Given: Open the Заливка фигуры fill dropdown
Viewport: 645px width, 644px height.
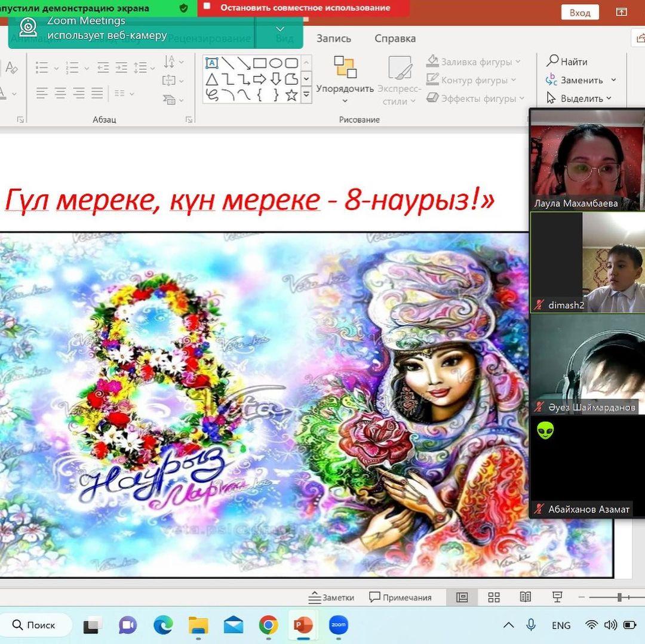Looking at the screenshot, I should coord(473,61).
